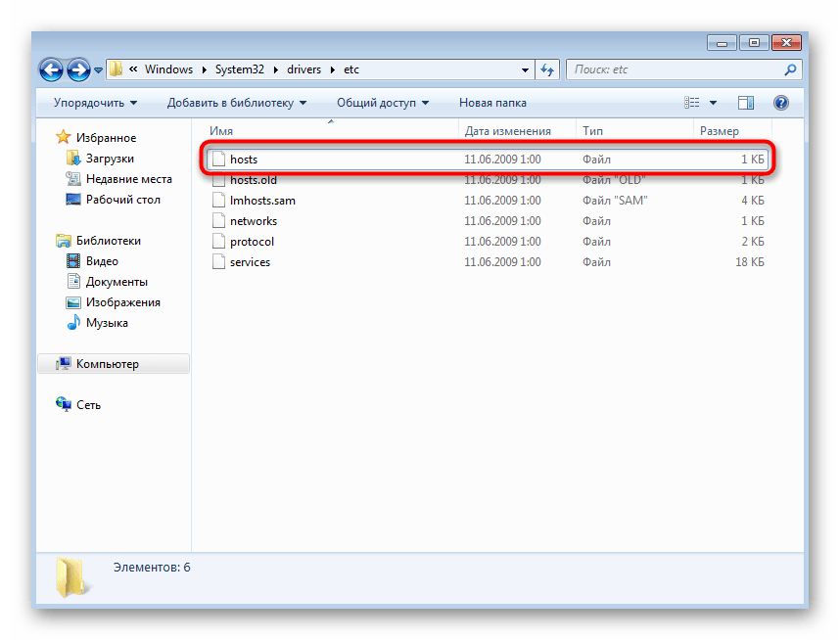The height and width of the screenshot is (640, 840).
Task: Click the Back navigation arrow
Action: click(53, 69)
